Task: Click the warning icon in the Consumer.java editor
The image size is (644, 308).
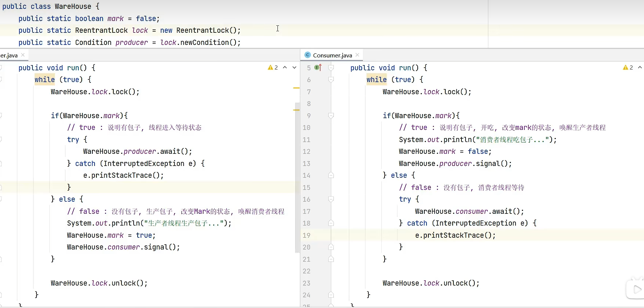Action: pyautogui.click(x=626, y=67)
